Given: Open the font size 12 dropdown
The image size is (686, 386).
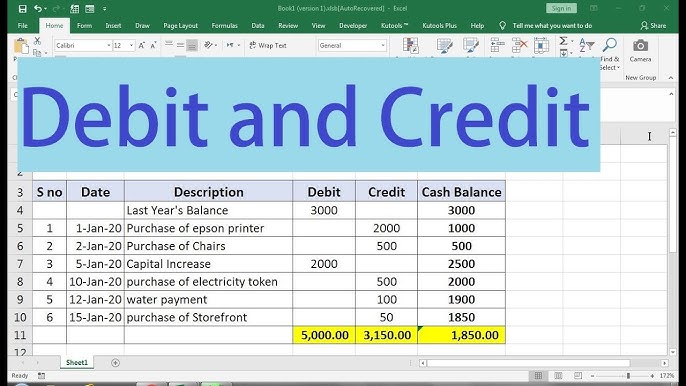Looking at the screenshot, I should tap(131, 46).
